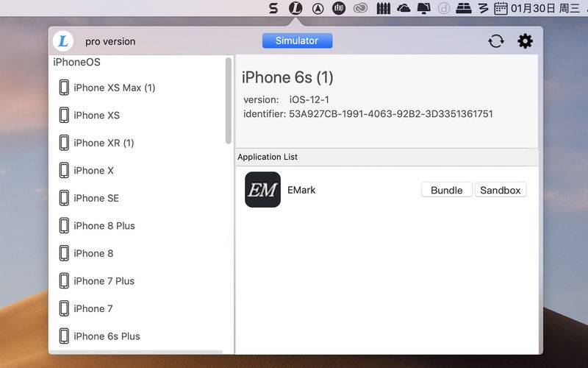Click phone icon beside iPhone XS Max
The height and width of the screenshot is (368, 588).
point(64,88)
